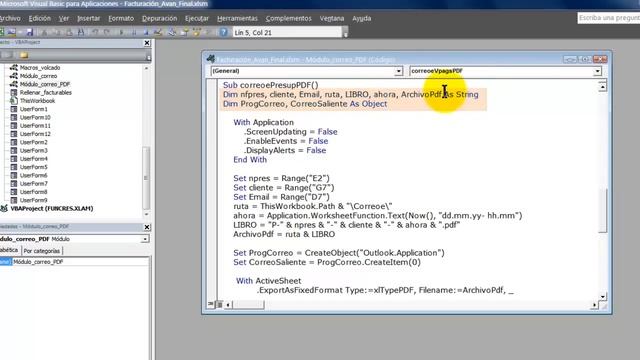640x360 pixels.
Task: Switch to Alfabética properties tab
Action: pyautogui.click(x=9, y=250)
